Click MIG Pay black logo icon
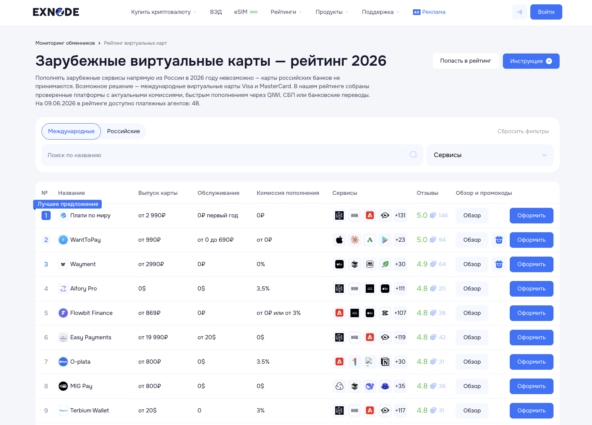 tap(63, 386)
